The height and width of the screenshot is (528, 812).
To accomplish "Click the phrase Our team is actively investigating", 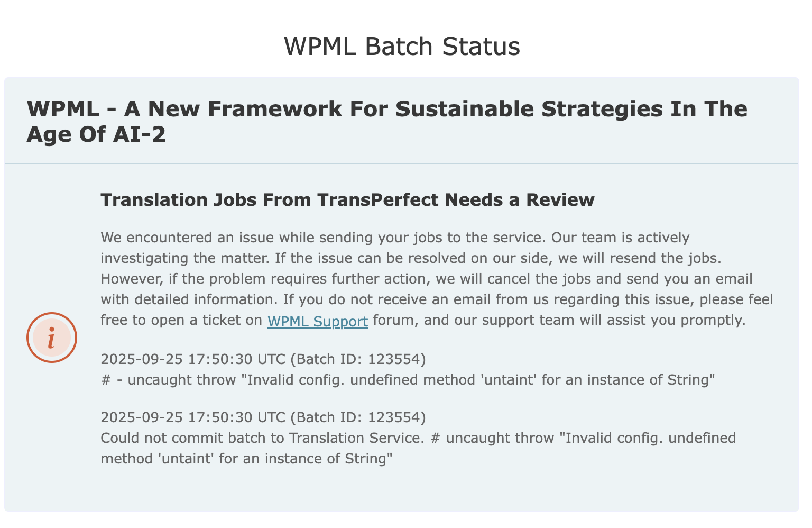I will pos(620,238).
